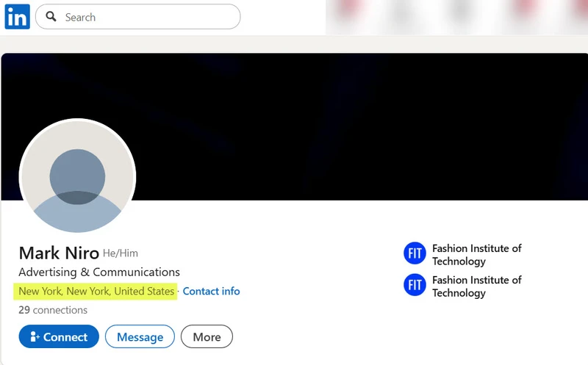The height and width of the screenshot is (365, 588).
Task: Select the Advertising & Communications headline
Action: click(99, 272)
